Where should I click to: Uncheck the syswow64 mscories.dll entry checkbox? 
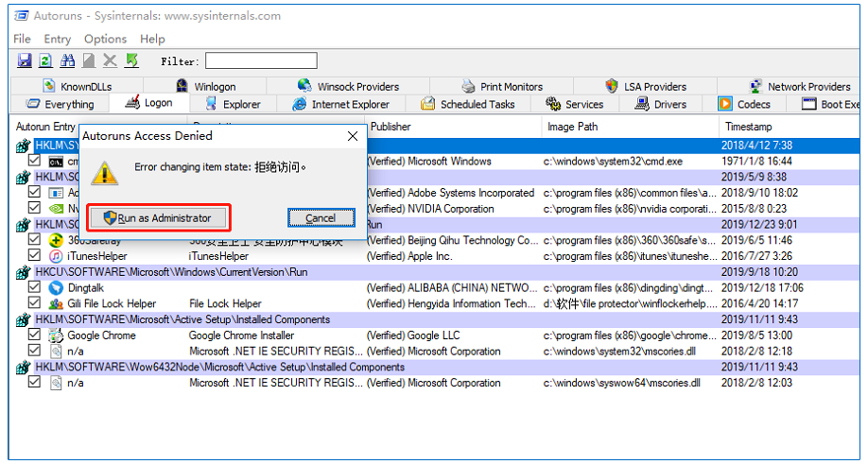tap(34, 382)
